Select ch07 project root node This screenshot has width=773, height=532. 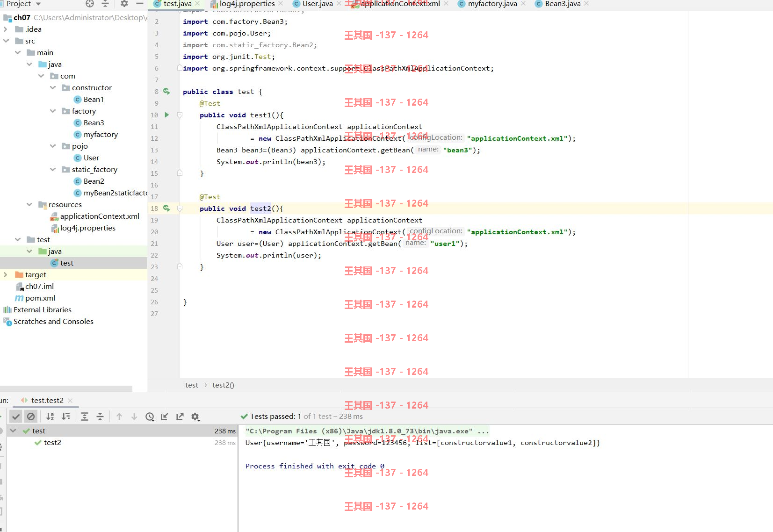tap(22, 17)
